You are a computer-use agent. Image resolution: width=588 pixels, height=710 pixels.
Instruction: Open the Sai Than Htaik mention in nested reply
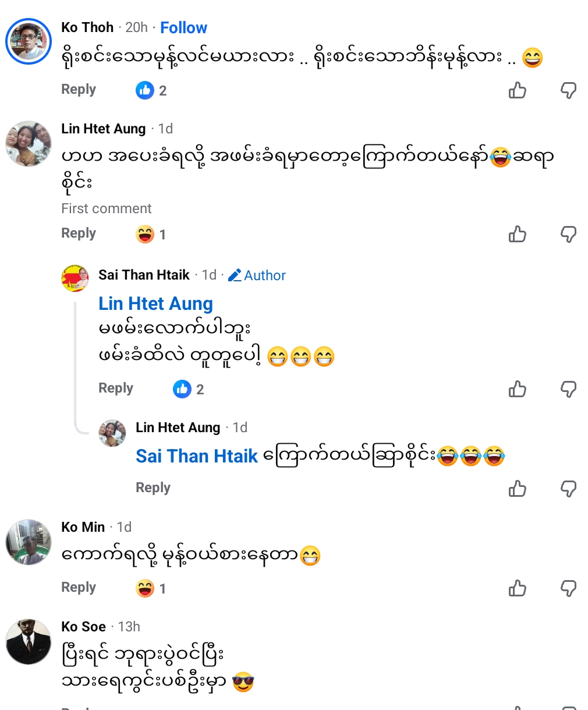click(x=197, y=456)
